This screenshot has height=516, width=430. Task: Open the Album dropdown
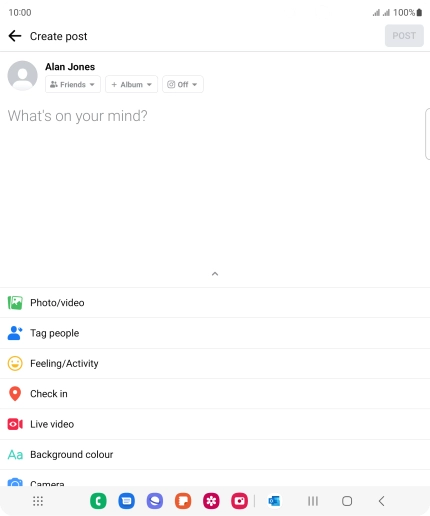click(131, 84)
